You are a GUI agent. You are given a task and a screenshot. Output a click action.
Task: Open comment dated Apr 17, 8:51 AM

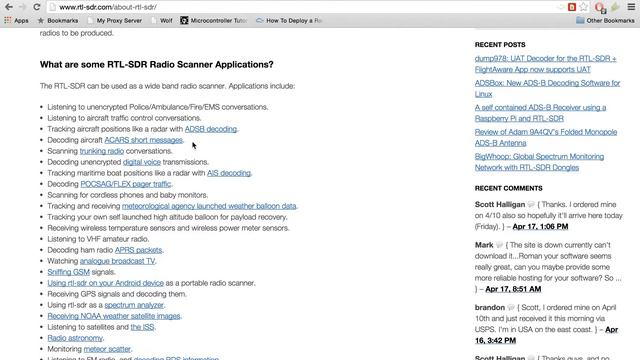click(x=513, y=289)
